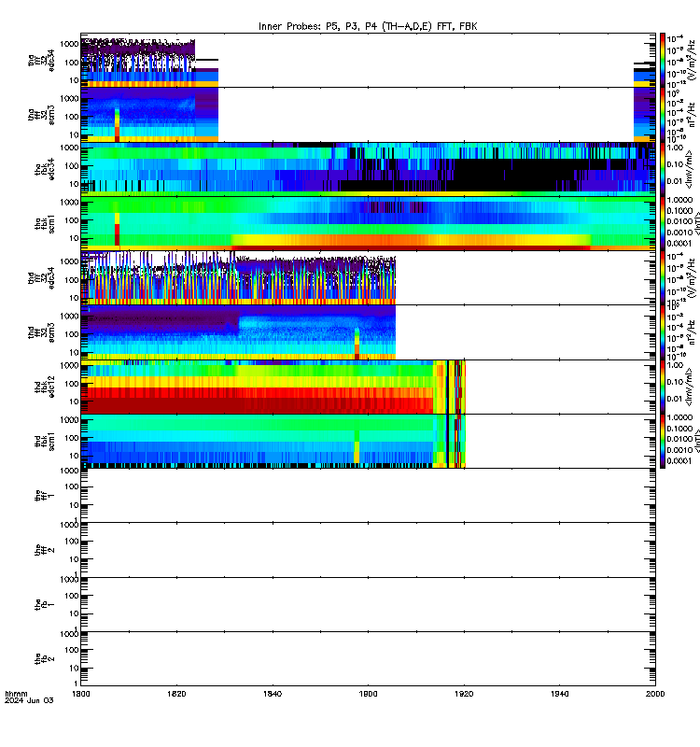Select the 'thd fbk edc12' panel label
Screen dimensions: 700x747
45,387
